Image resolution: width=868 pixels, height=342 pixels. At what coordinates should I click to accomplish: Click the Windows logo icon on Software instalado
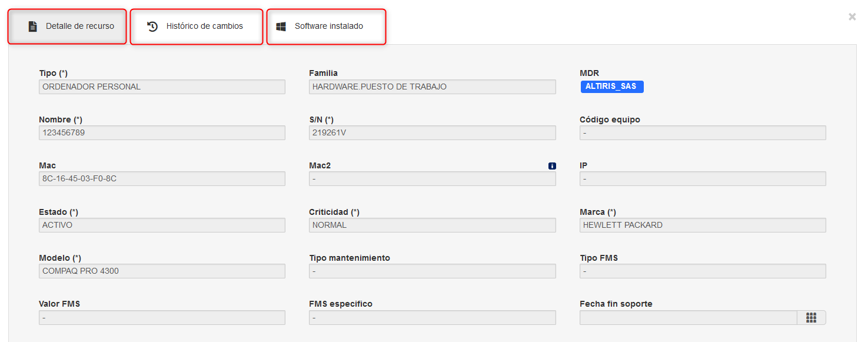pos(281,26)
